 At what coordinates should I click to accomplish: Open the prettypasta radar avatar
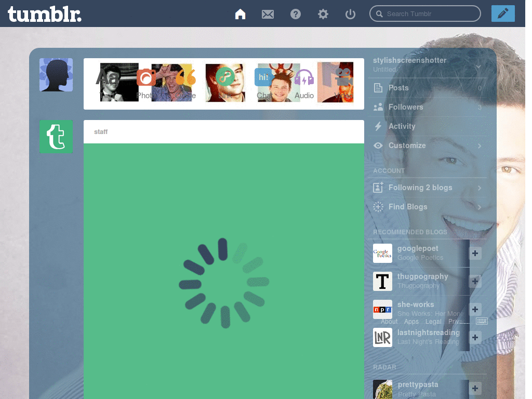pyautogui.click(x=382, y=389)
